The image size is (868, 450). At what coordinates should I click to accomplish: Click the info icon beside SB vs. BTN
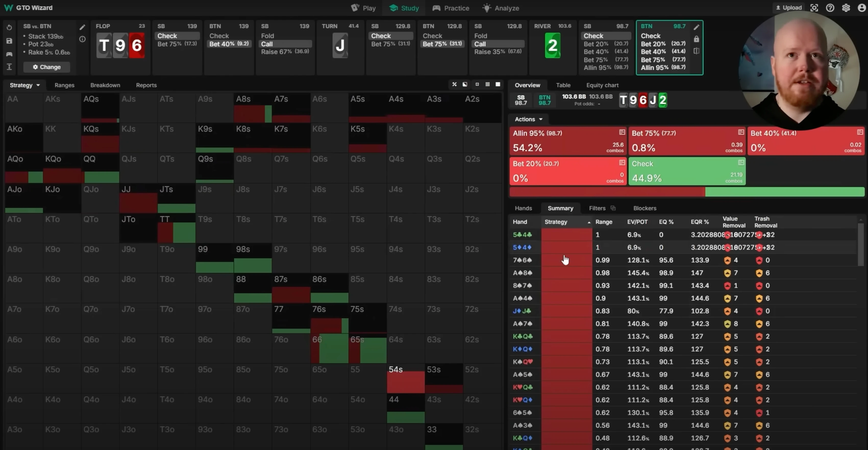[x=82, y=39]
